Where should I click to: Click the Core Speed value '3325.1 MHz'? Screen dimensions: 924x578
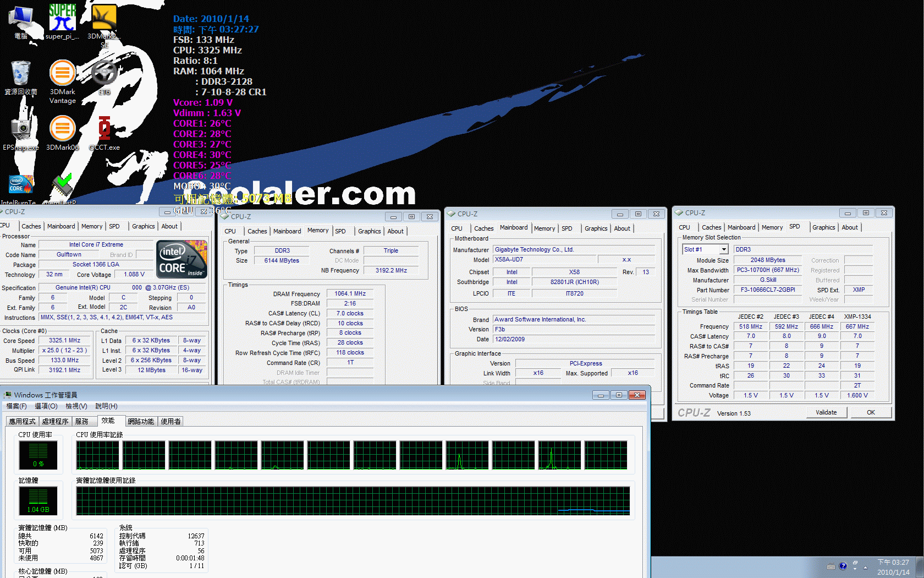click(64, 341)
